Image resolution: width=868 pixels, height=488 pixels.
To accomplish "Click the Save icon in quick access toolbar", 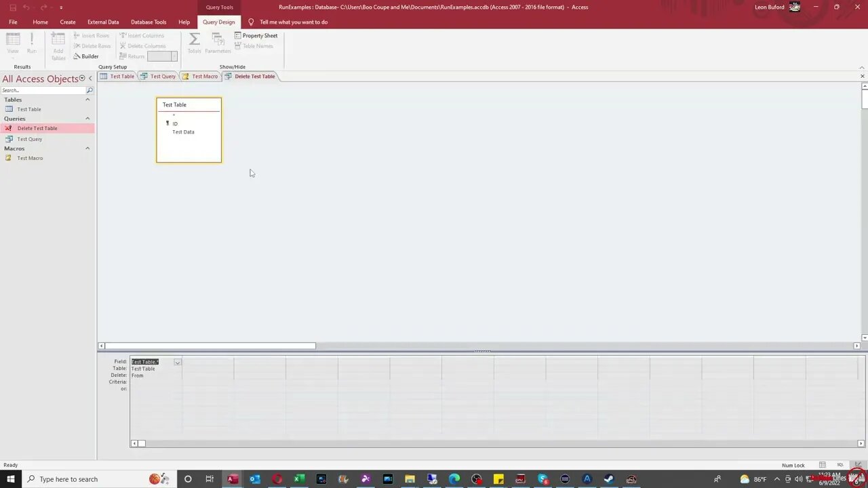I will 12,7.
